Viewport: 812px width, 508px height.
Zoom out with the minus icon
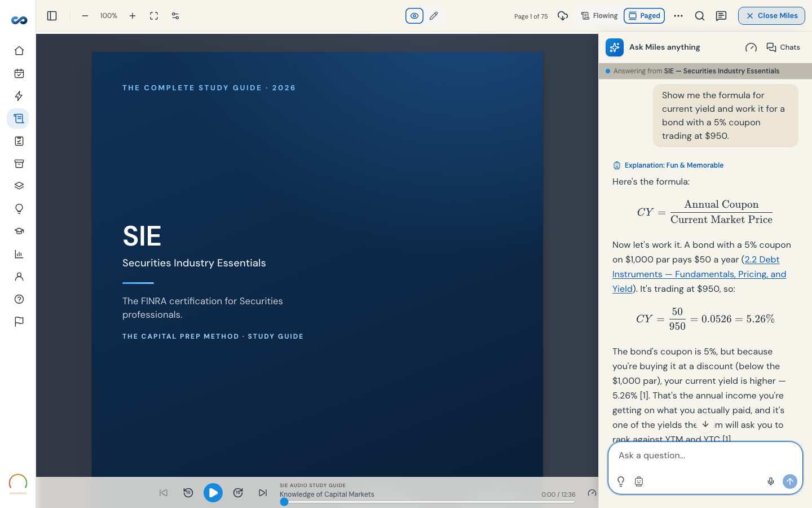(x=85, y=16)
